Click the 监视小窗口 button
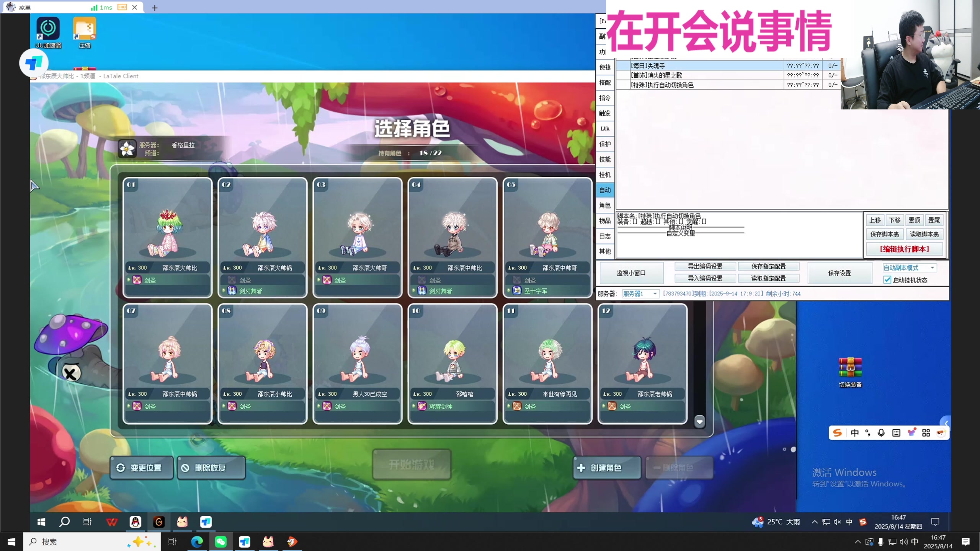This screenshot has height=551, width=980. point(631,273)
